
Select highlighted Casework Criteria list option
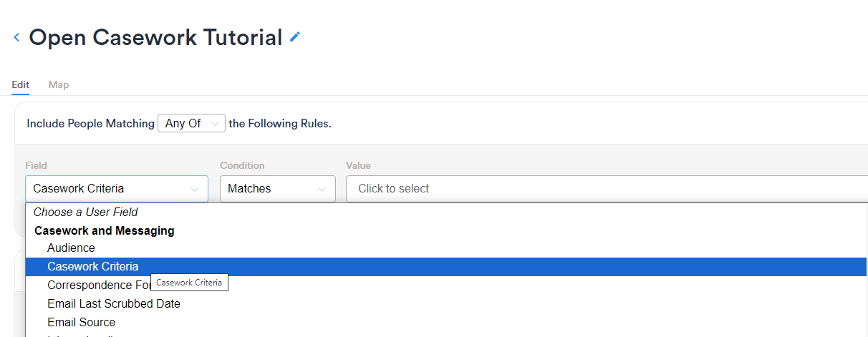tap(93, 266)
